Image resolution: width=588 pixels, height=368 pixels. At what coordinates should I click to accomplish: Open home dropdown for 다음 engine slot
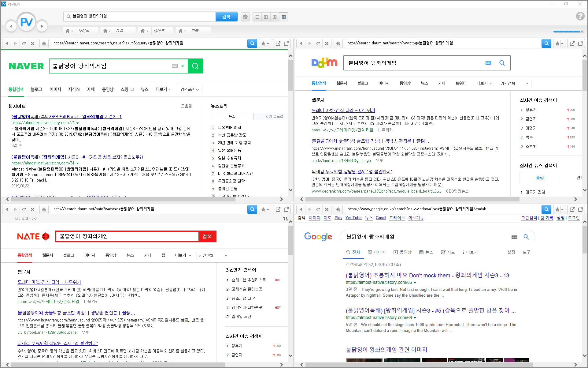pyautogui.click(x=107, y=31)
